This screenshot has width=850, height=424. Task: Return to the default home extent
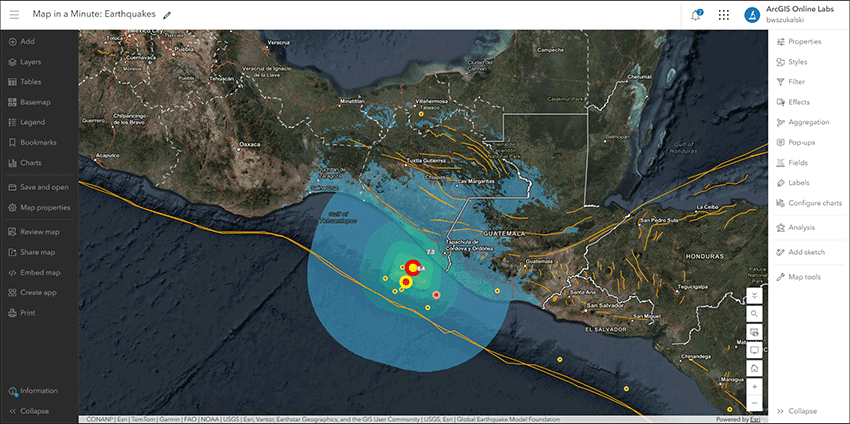[754, 368]
